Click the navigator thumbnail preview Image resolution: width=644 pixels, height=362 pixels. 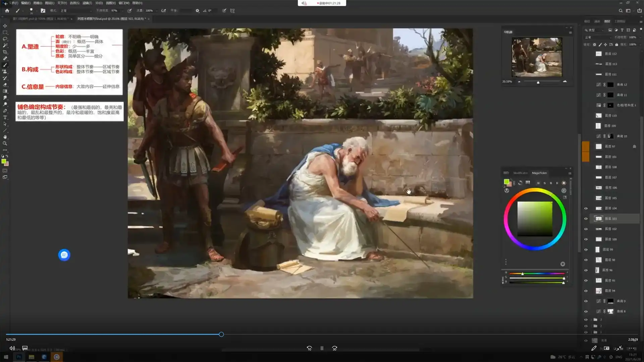pos(537,57)
